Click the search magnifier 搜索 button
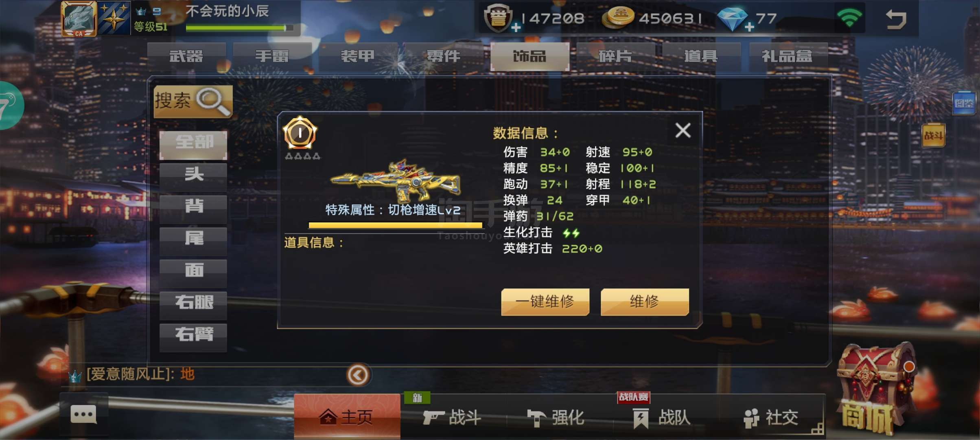 193,101
